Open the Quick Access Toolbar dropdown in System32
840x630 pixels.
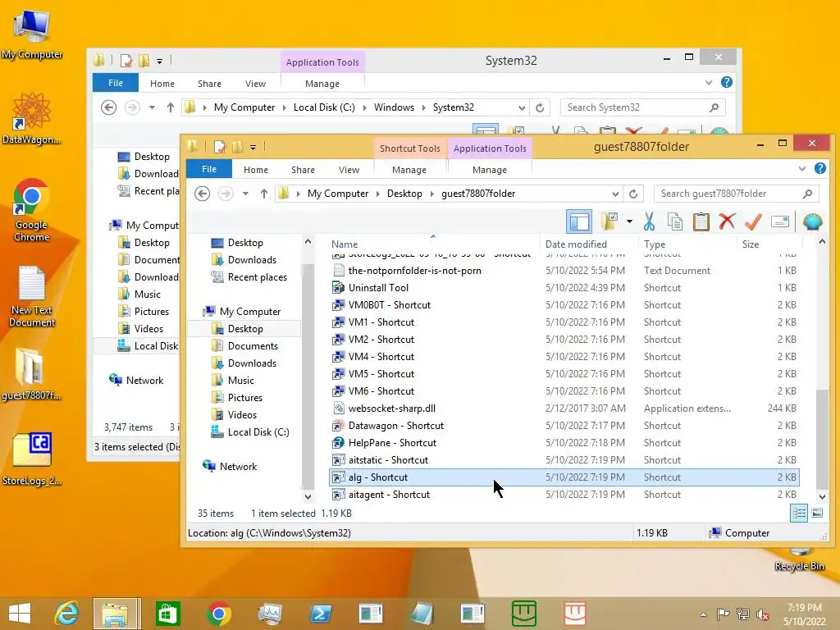(159, 62)
